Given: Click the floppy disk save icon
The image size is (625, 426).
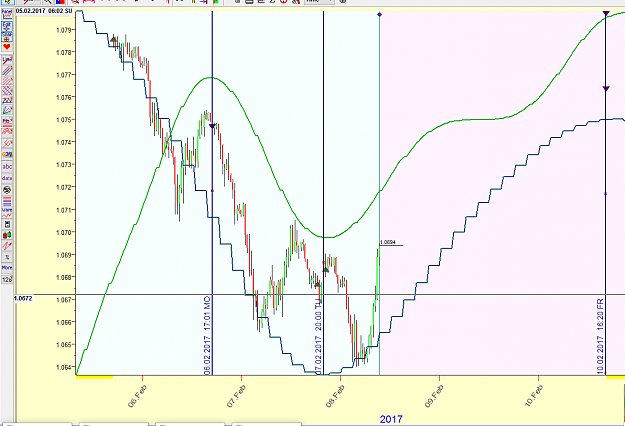Looking at the screenshot, I should [7, 224].
